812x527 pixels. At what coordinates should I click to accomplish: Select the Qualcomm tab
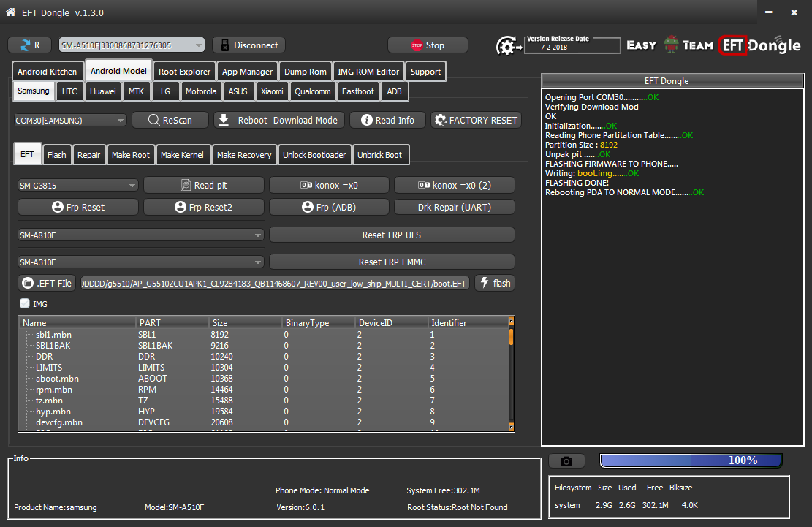click(312, 91)
